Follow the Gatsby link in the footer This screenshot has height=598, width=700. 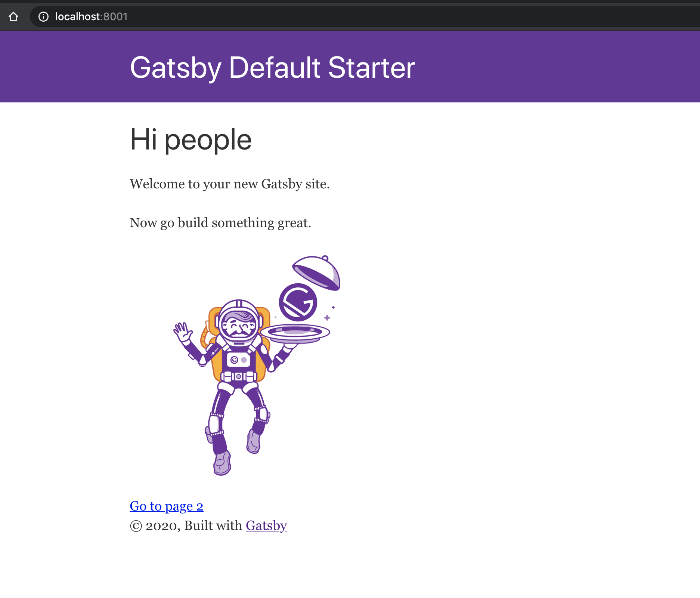pyautogui.click(x=266, y=525)
